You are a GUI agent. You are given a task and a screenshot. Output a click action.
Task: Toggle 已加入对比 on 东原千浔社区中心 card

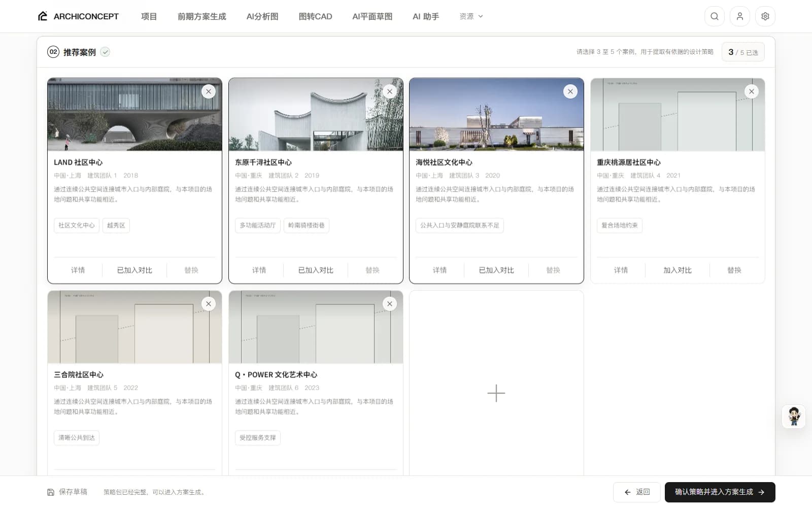point(316,270)
